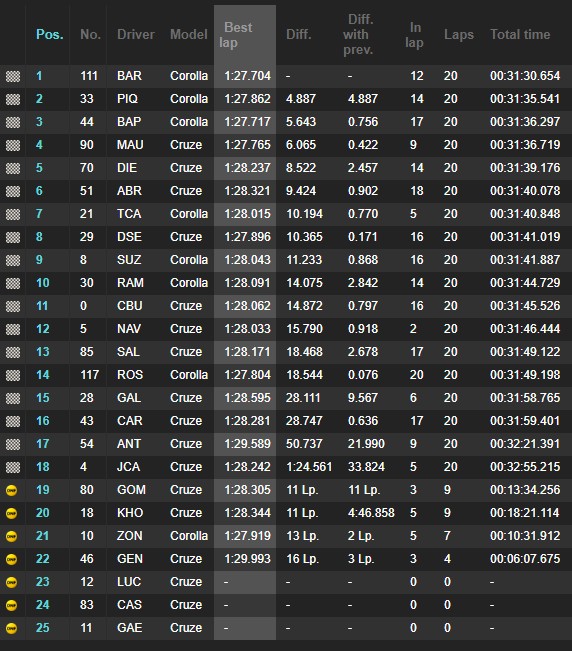Click the checkered flag icon for CBU
The height and width of the screenshot is (651, 572).
[x=12, y=306]
